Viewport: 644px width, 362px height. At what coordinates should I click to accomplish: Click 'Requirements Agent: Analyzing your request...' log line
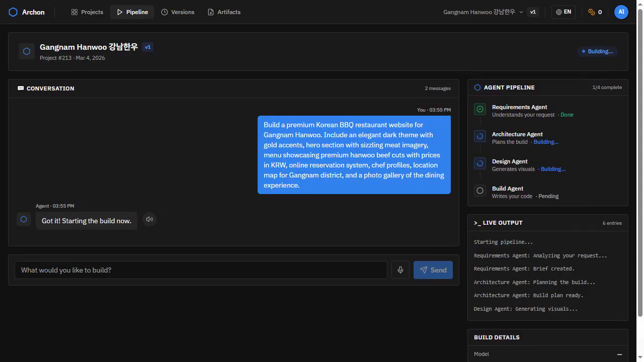[540, 255]
